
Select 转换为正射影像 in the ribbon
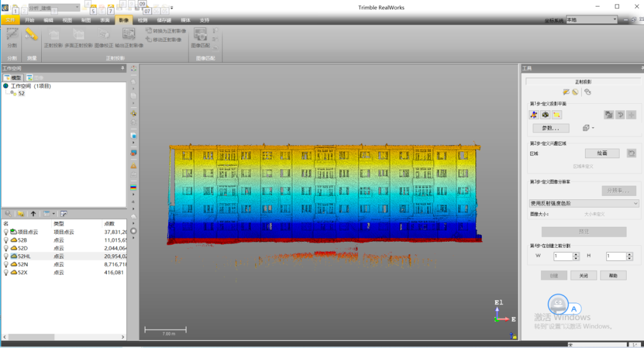[166, 31]
